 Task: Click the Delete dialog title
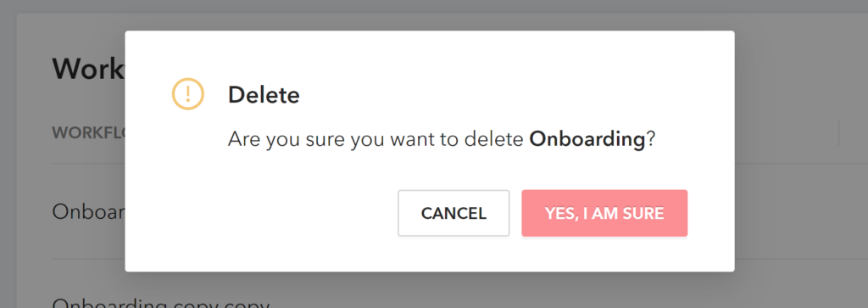point(264,95)
